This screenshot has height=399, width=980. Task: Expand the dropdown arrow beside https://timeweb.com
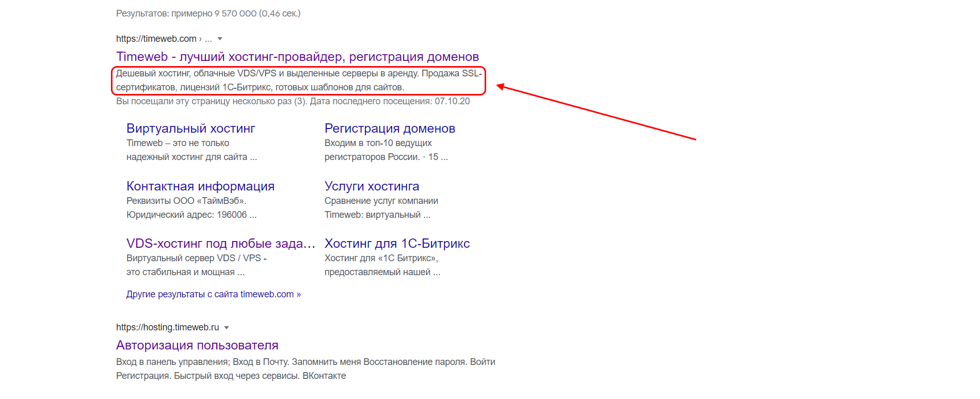tap(220, 39)
